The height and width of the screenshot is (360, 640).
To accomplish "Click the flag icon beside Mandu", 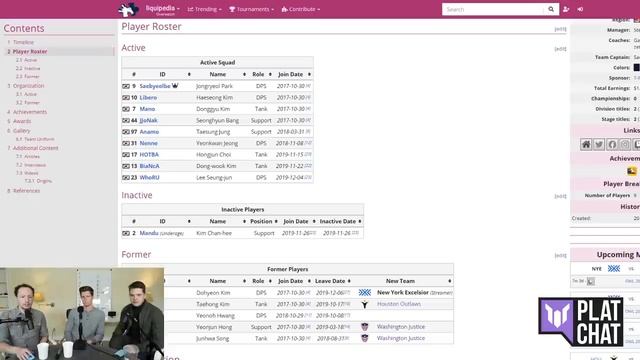I will (126, 233).
